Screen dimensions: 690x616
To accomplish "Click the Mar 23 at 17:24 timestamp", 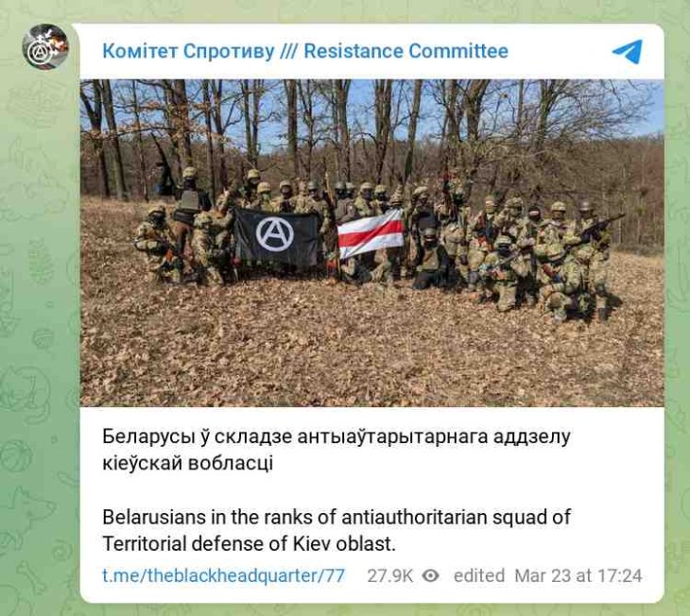I will [578, 575].
